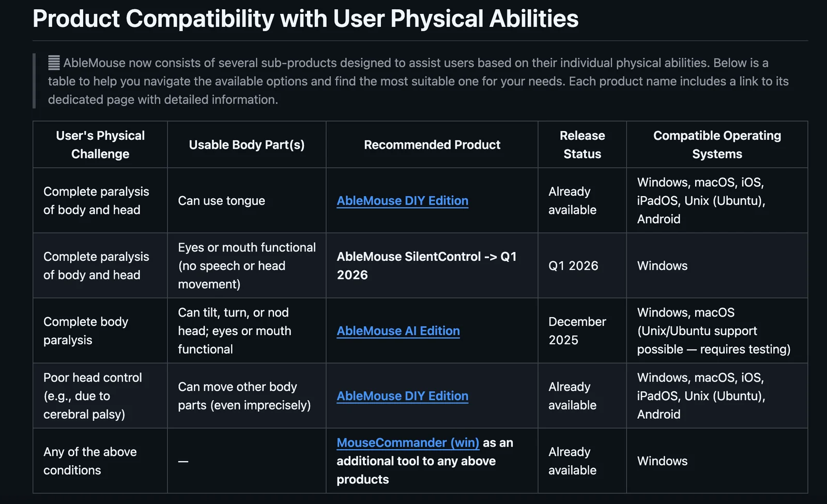827x504 pixels.
Task: Open the AbleMouse AI Edition link
Action: click(398, 331)
